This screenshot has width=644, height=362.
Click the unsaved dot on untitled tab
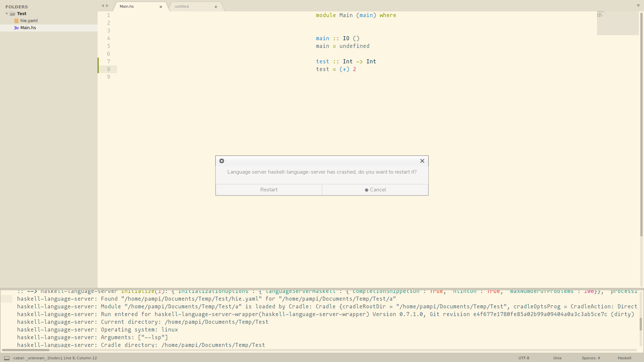coord(216,7)
